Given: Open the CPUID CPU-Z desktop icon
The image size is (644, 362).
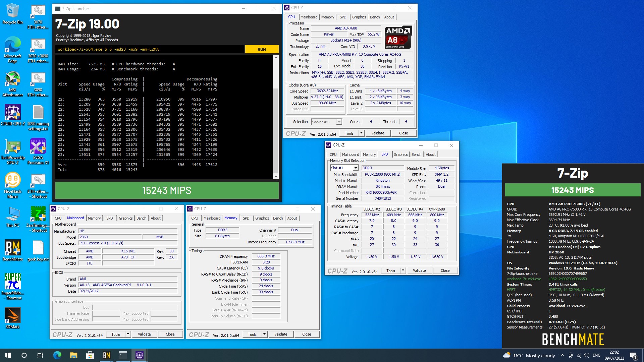Looking at the screenshot, I should pyautogui.click(x=12, y=115).
